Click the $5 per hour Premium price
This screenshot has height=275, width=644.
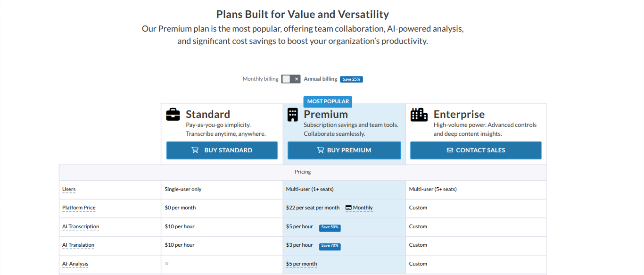[x=299, y=226]
